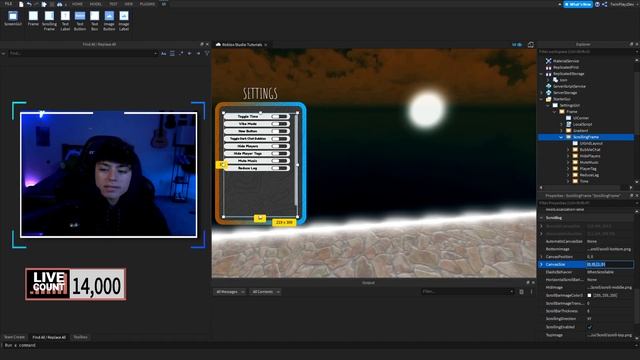Open the All Contexts dropdown in Output
This screenshot has height=360, width=640.
click(x=266, y=292)
